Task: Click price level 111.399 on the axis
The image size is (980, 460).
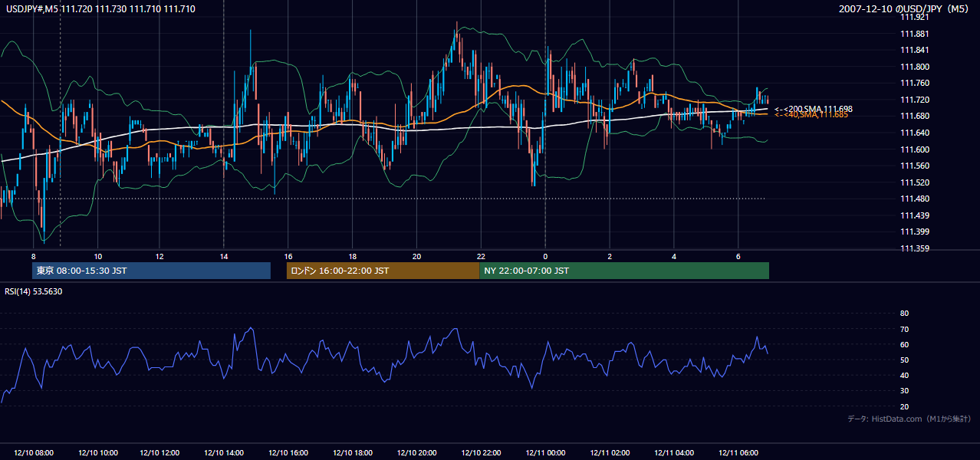Action: pyautogui.click(x=916, y=232)
